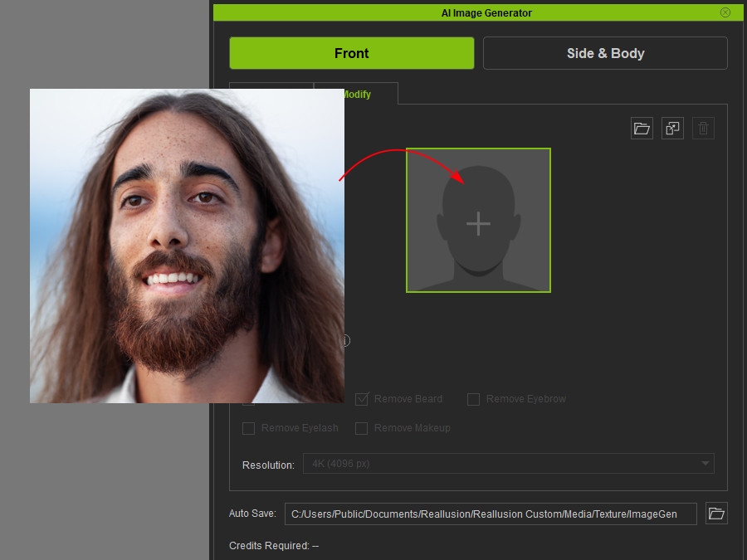
Task: Delete the loaded image with trash icon
Action: tap(703, 128)
